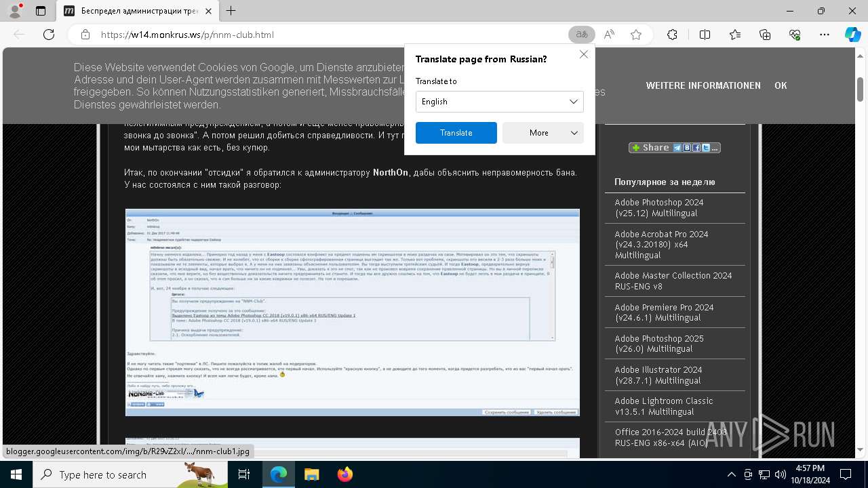Click the taskbar clock showing 4:57 PM

[810, 474]
